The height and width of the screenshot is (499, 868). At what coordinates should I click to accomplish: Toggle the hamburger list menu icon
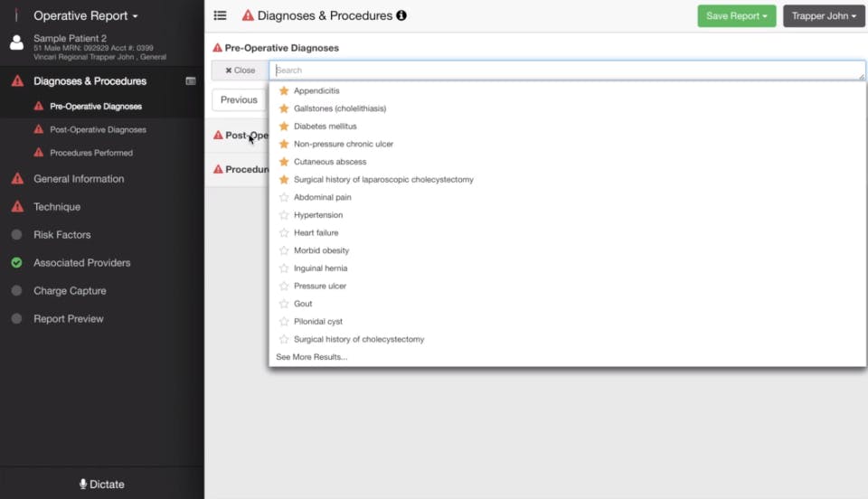click(220, 15)
